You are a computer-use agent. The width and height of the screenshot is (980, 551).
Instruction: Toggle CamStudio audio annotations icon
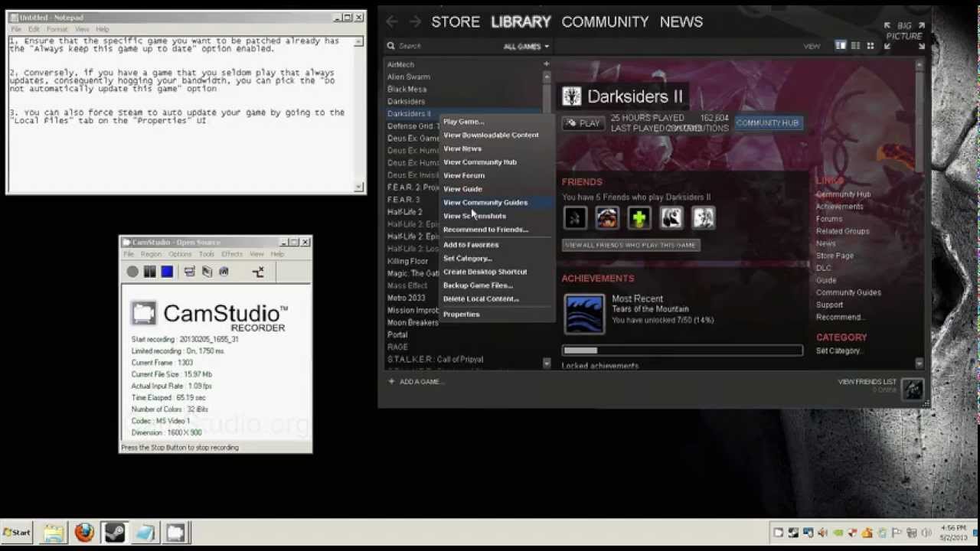click(224, 272)
